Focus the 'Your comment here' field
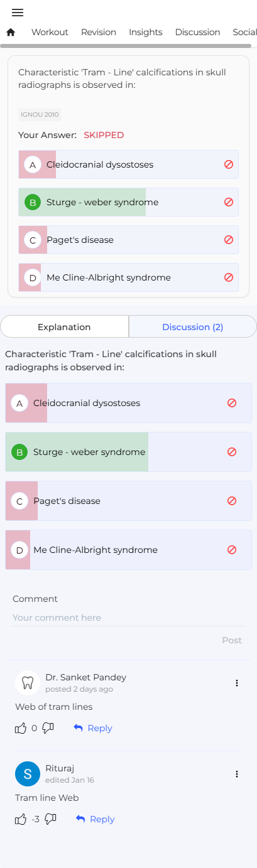257x868 pixels. coord(128,618)
